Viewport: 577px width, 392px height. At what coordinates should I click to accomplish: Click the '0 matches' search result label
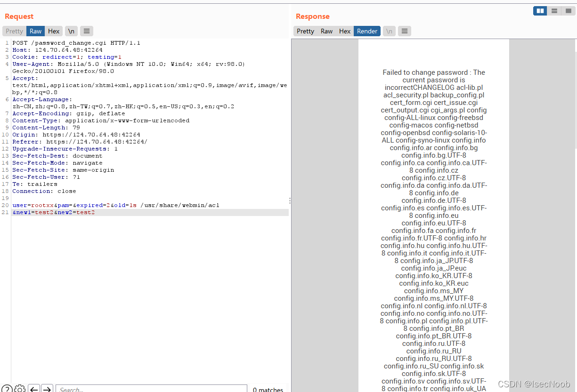268,390
